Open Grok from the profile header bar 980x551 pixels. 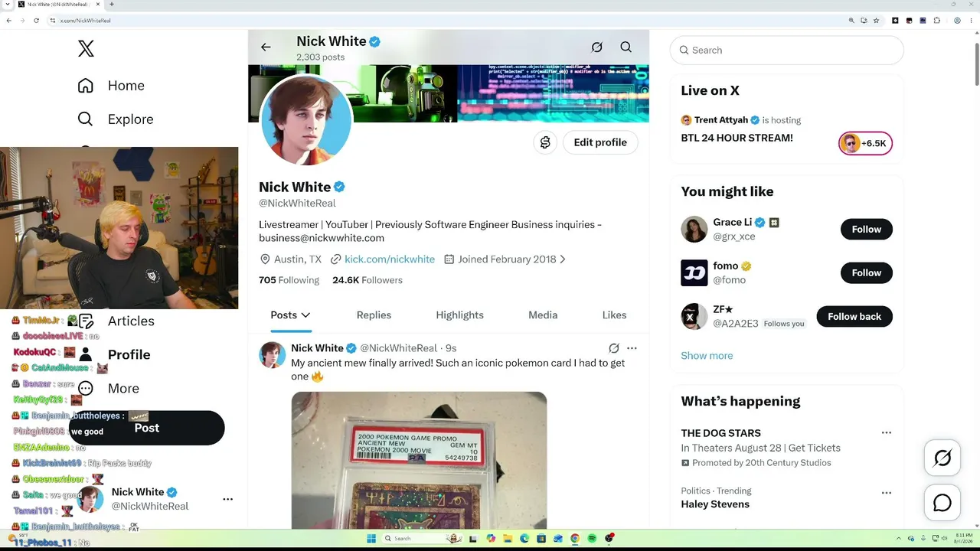pyautogui.click(x=597, y=47)
